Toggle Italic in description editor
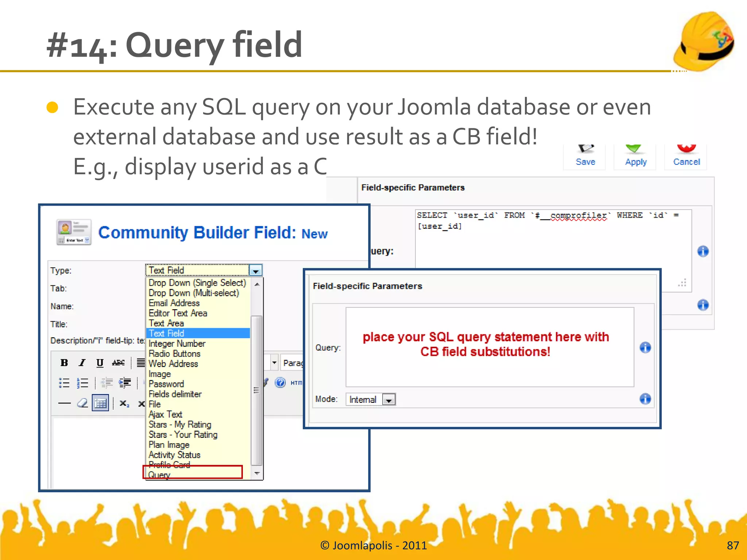Screen dimensions: 747x560 (82, 362)
